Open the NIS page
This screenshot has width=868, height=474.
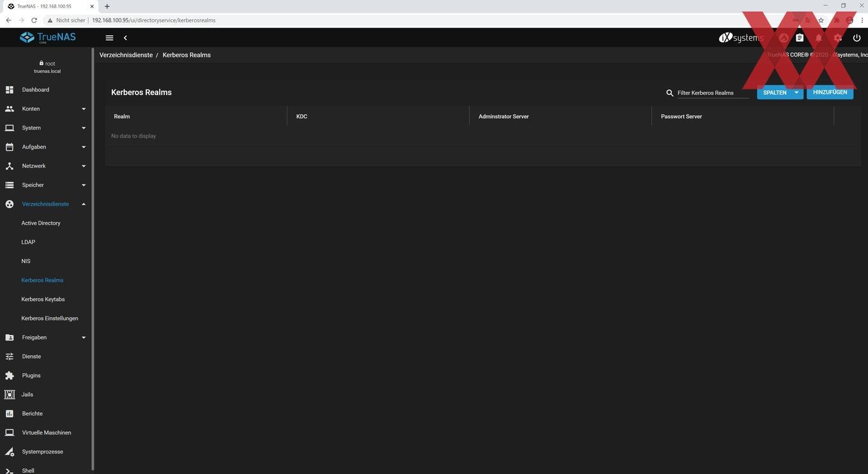pos(26,262)
